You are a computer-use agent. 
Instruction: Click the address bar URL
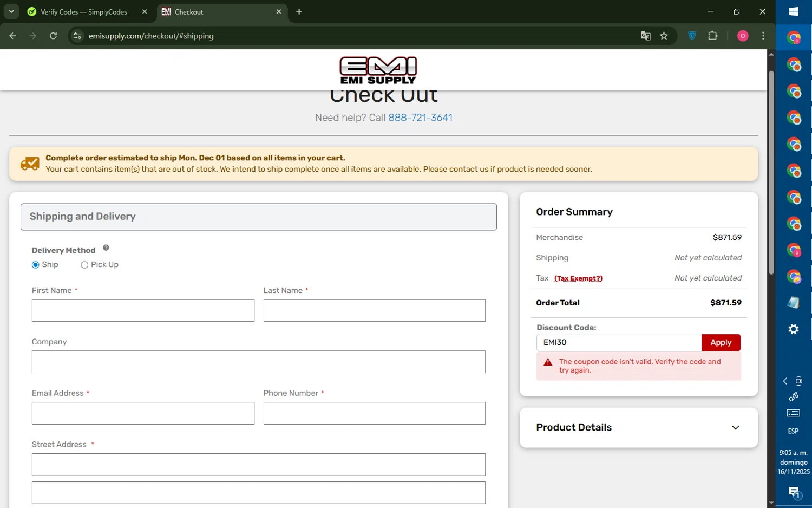click(x=151, y=36)
